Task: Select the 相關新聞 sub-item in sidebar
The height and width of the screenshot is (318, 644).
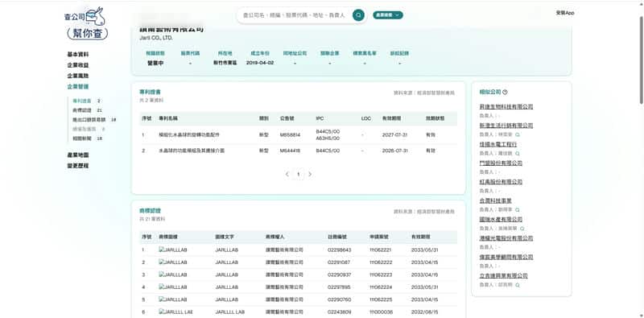Action: 87,138
